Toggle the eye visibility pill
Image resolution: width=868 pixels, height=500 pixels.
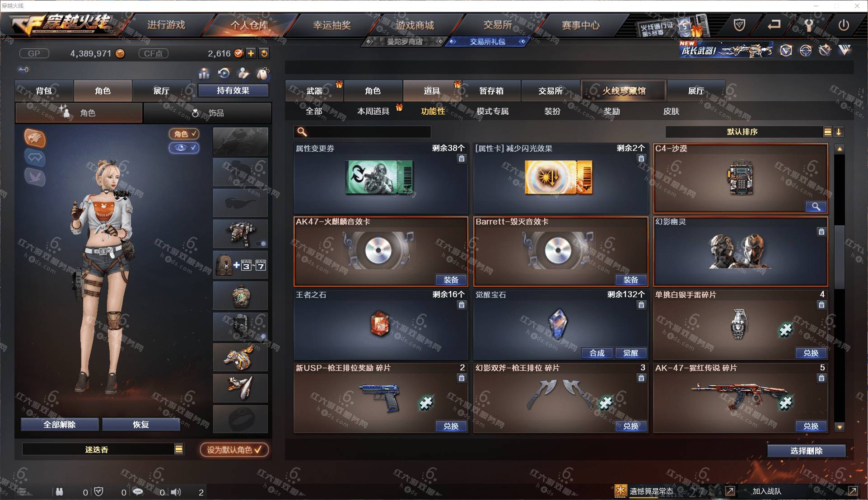(x=184, y=148)
